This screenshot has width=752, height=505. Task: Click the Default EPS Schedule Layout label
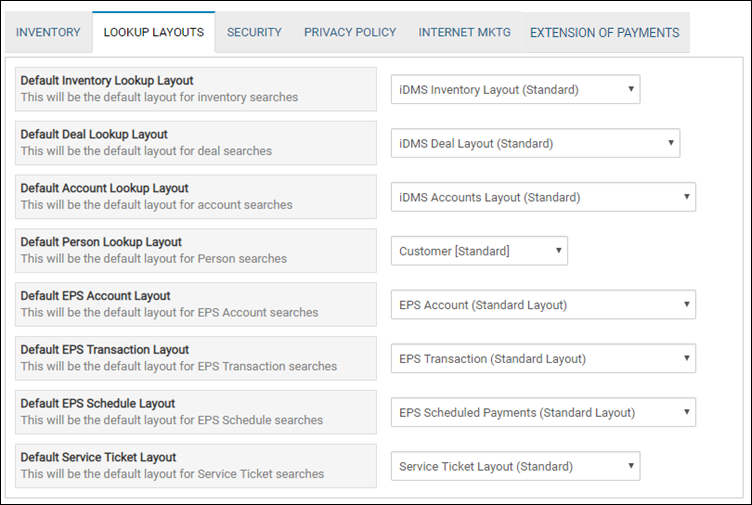[x=98, y=403]
